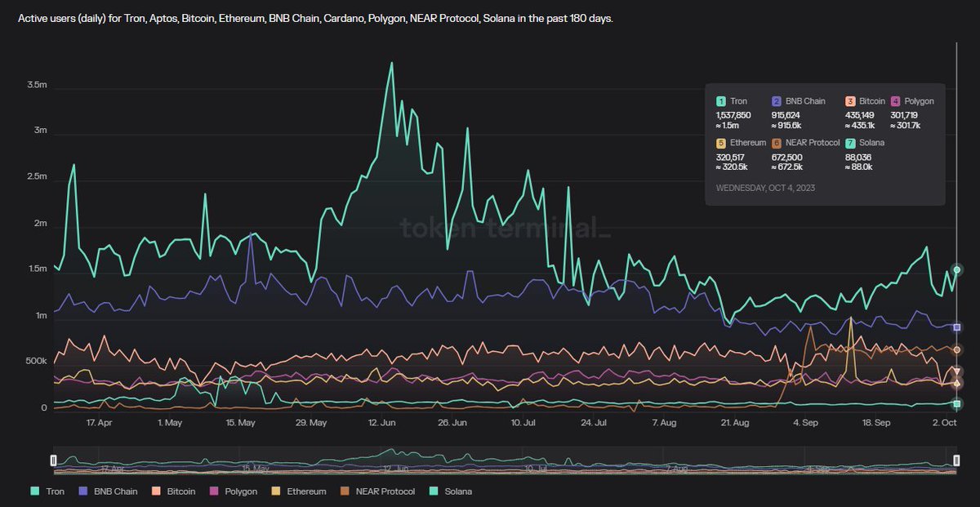Select the NEAR Protocol entry in the bottom legend
The image size is (980, 507).
378,491
